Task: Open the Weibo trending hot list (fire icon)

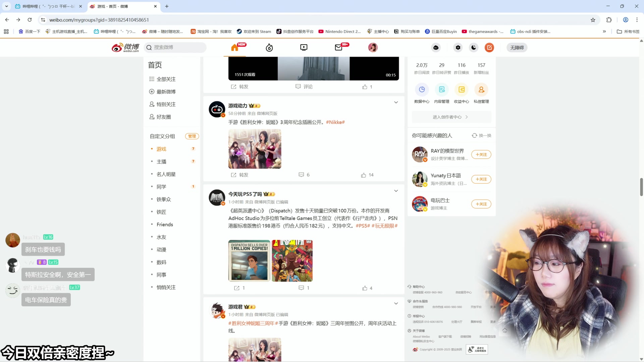Action: (269, 47)
